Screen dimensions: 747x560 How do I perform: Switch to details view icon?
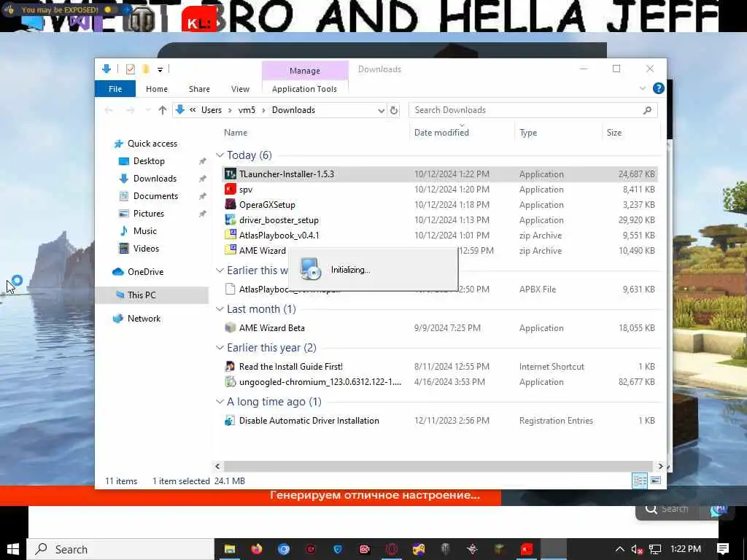tap(639, 481)
